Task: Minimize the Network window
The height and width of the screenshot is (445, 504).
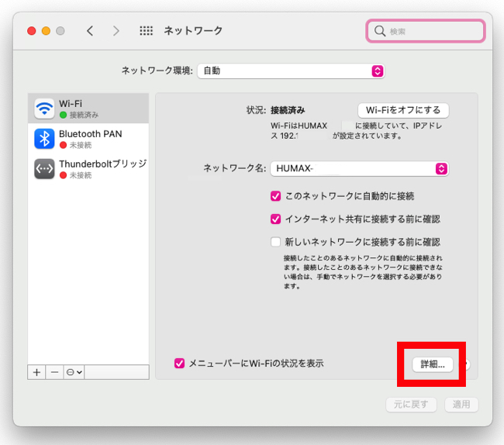Action: [46, 31]
